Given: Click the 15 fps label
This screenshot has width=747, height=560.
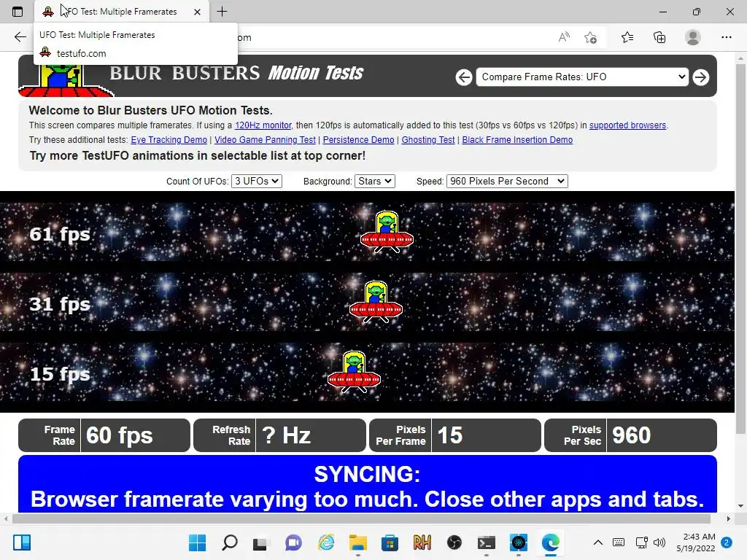Looking at the screenshot, I should pos(60,374).
